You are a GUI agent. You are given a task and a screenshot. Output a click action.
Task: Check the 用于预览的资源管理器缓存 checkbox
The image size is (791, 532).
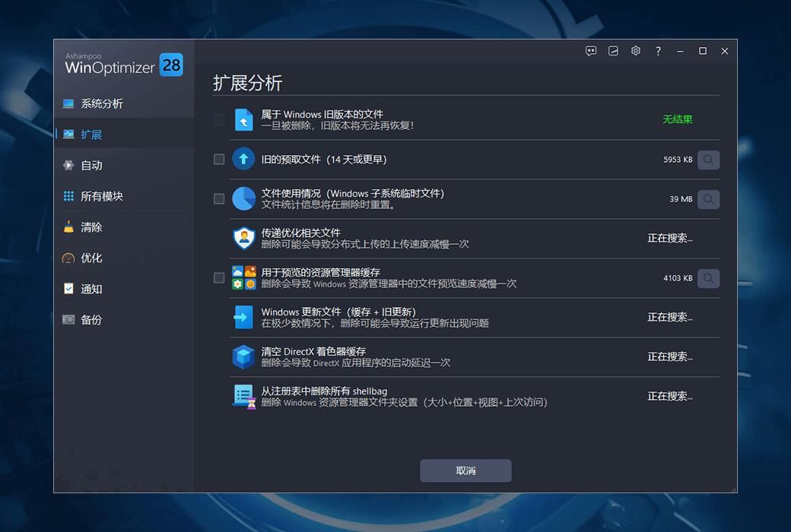[219, 278]
